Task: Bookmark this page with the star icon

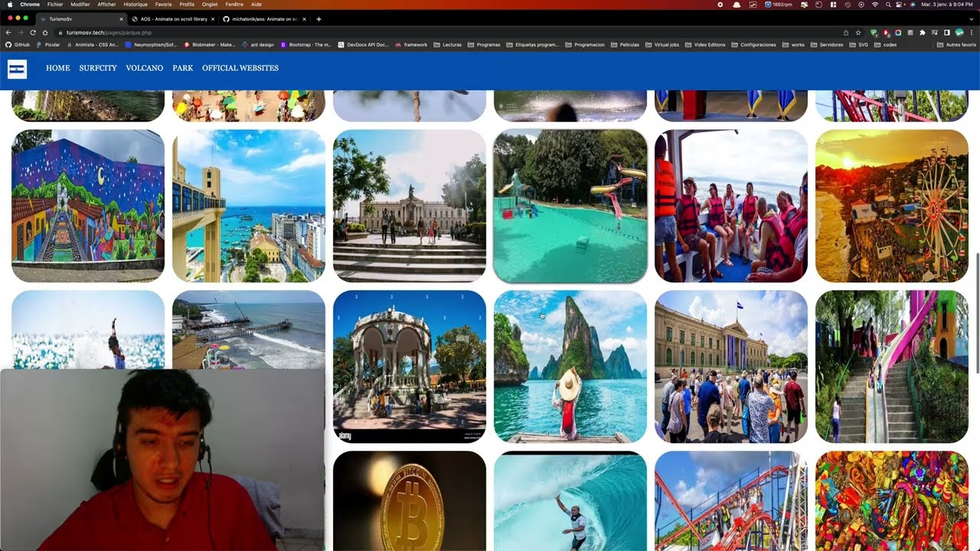Action: pos(857,32)
